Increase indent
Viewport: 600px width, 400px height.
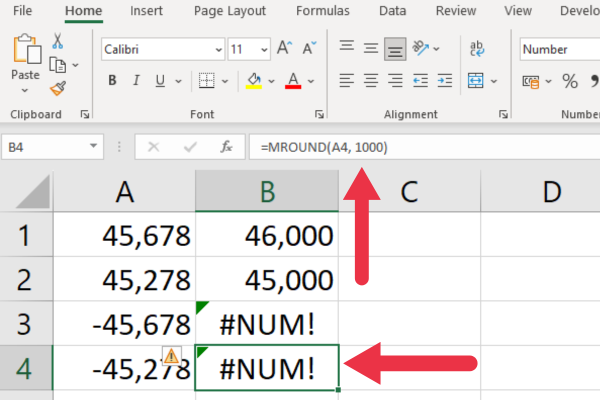(x=445, y=81)
